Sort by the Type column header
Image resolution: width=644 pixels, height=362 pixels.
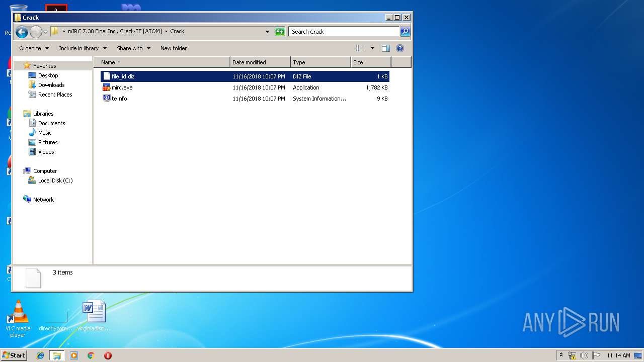(x=320, y=62)
